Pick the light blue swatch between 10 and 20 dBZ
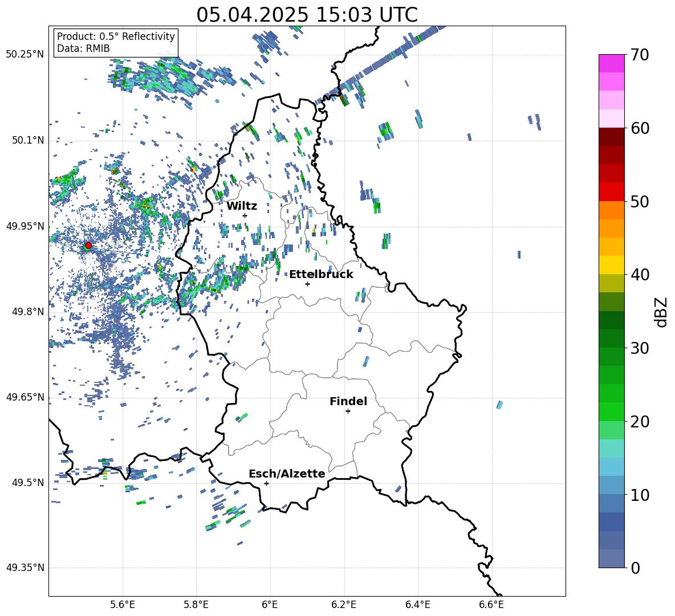The width and height of the screenshot is (675, 616). point(612,467)
